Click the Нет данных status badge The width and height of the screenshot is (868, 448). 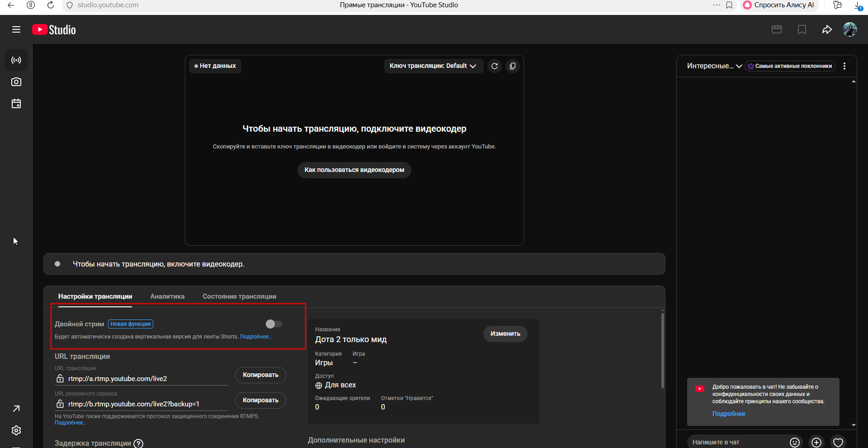215,66
